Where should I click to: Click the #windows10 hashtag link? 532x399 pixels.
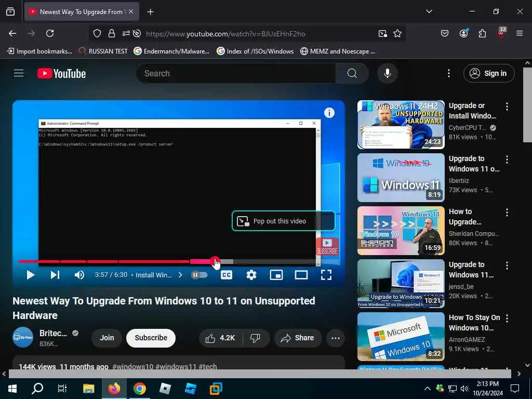tap(132, 366)
